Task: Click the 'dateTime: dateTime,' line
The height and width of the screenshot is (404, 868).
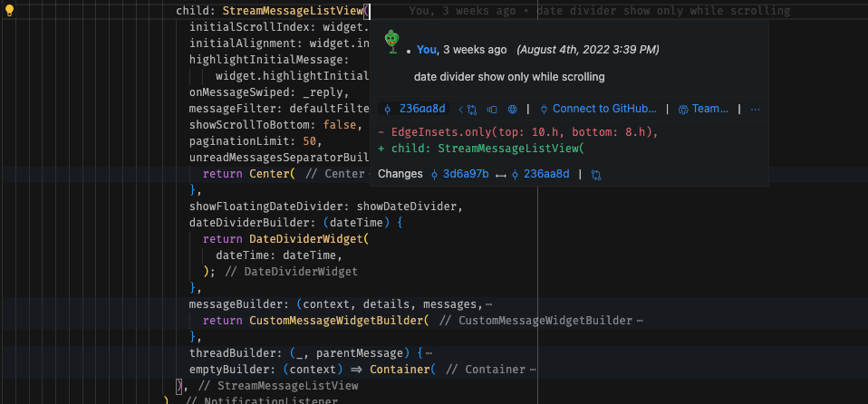Action: coord(279,255)
